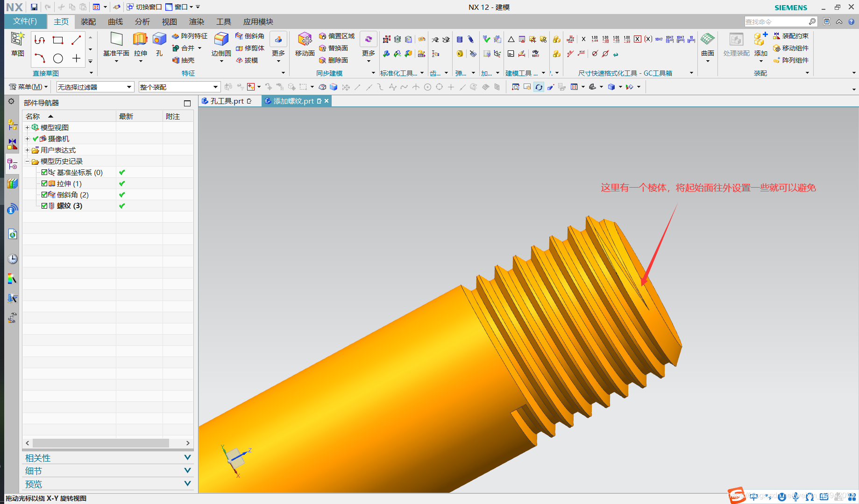Image resolution: width=859 pixels, height=504 pixels.
Task: Click the system tray microphone icon
Action: [x=796, y=497]
